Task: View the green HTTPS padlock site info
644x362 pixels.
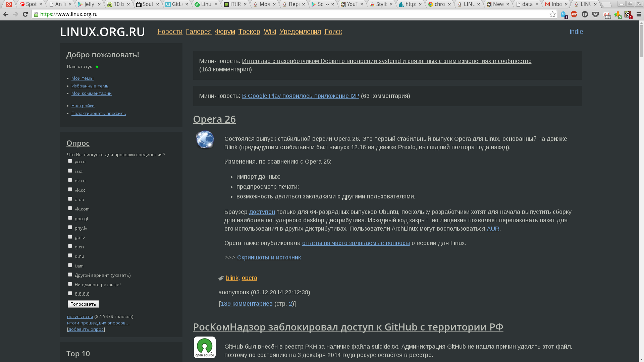Action: coord(36,14)
